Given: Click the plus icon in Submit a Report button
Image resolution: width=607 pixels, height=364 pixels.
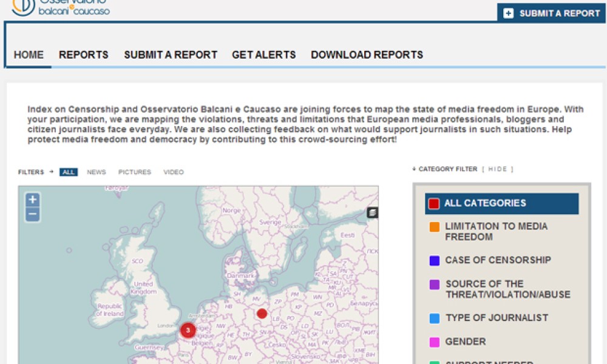Looking at the screenshot, I should tap(508, 13).
